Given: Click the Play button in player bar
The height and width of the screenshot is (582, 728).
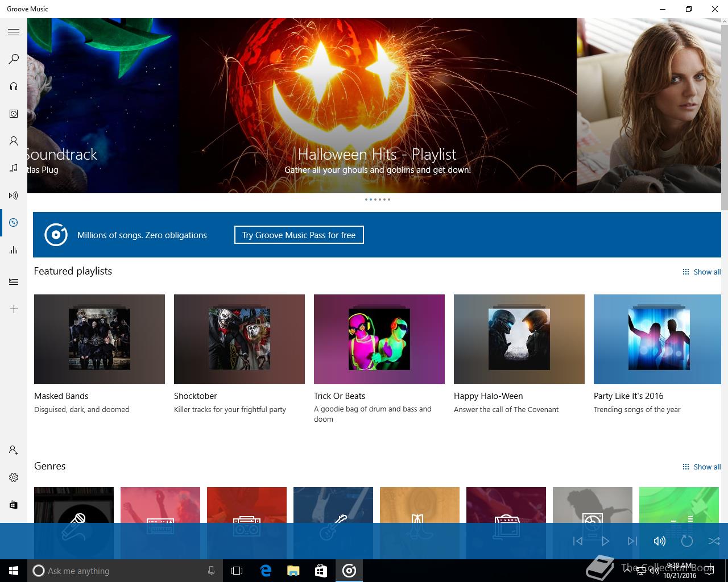Looking at the screenshot, I should tap(605, 541).
